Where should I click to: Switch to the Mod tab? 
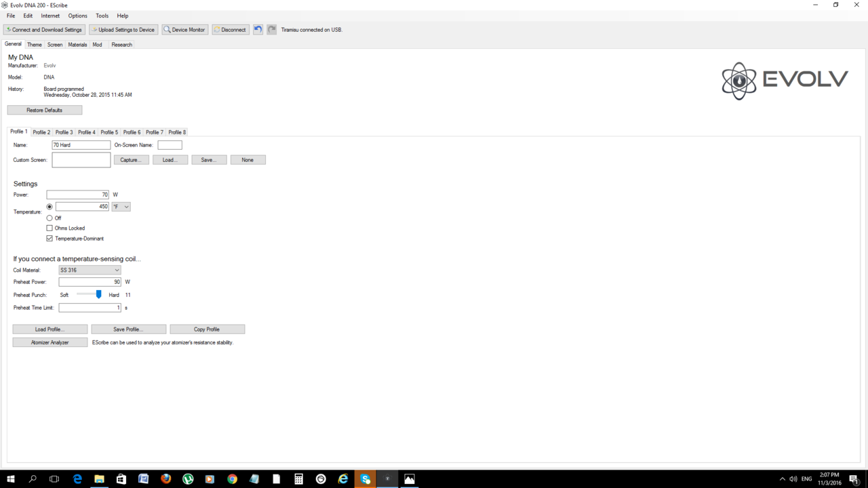[x=97, y=45]
